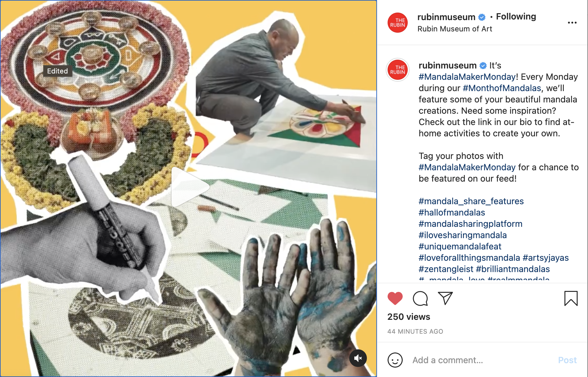
Task: Click the Following button in header
Action: click(516, 16)
